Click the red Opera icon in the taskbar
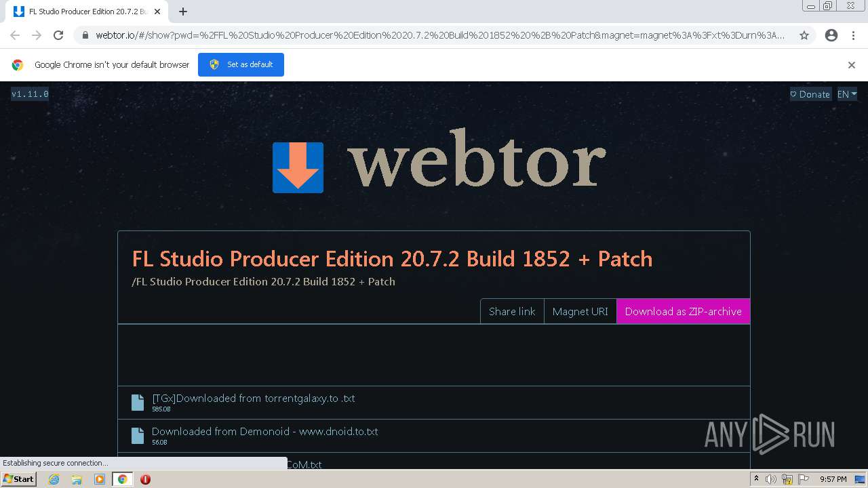Image resolution: width=868 pixels, height=488 pixels. [x=145, y=479]
